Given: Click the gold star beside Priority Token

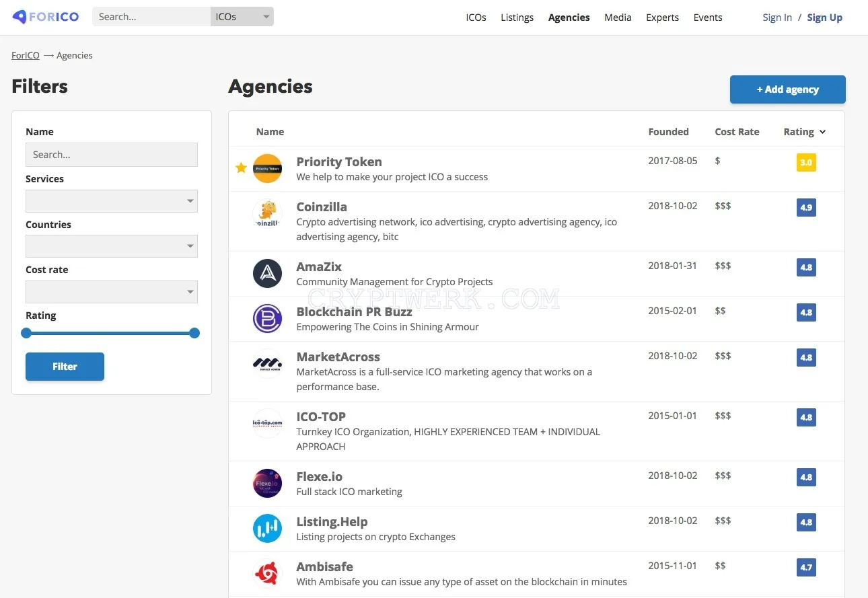Looking at the screenshot, I should pyautogui.click(x=241, y=167).
